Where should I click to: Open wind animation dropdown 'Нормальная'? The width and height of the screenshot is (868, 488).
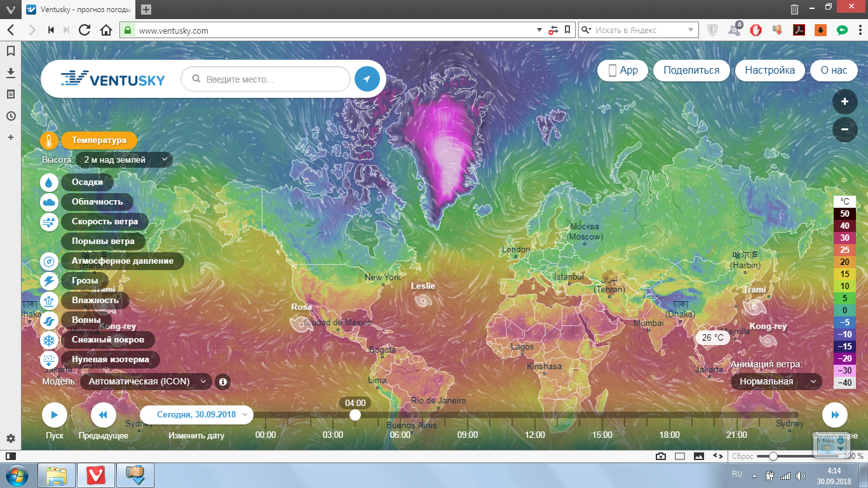776,382
